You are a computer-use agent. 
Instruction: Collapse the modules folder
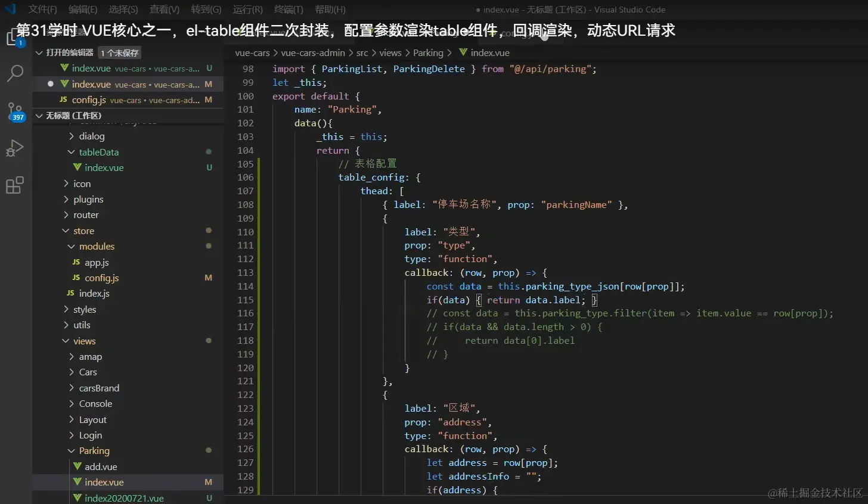point(72,247)
